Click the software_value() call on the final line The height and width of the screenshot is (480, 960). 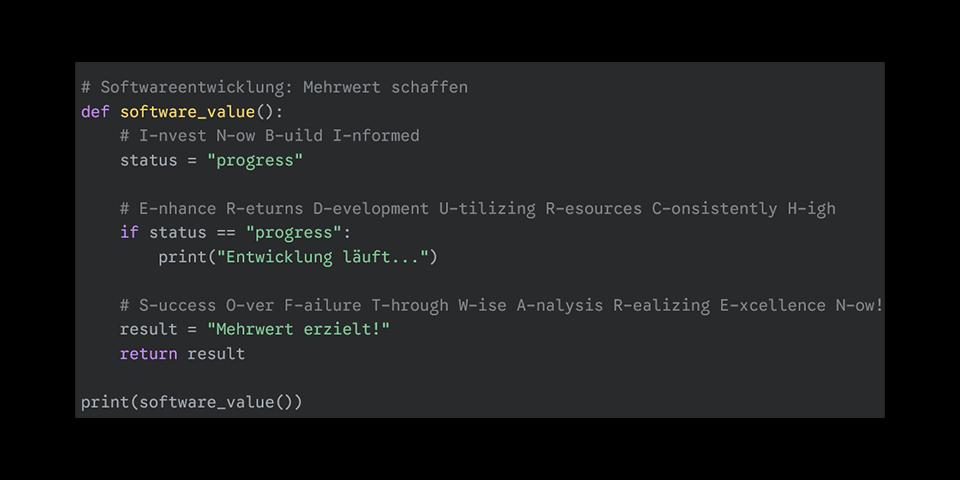tap(216, 402)
